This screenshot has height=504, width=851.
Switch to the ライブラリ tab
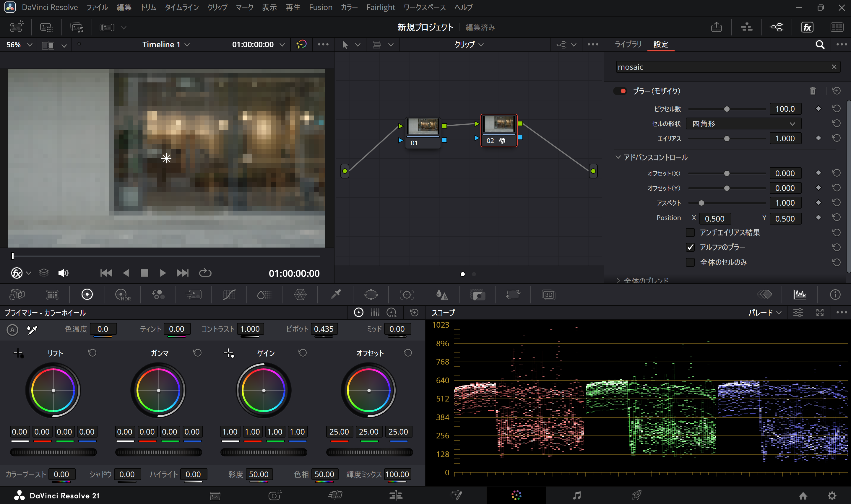click(x=628, y=45)
